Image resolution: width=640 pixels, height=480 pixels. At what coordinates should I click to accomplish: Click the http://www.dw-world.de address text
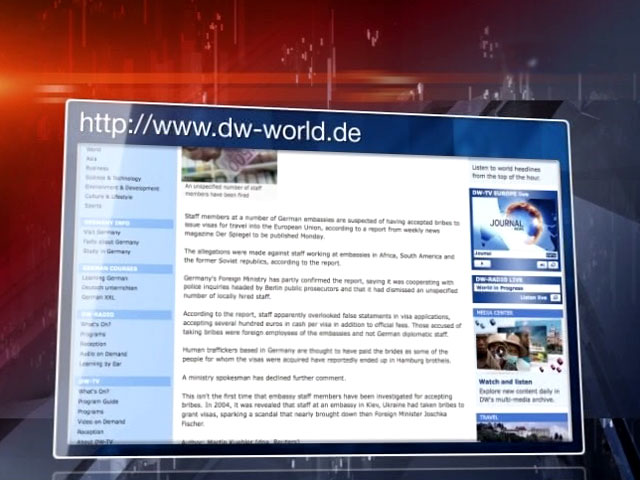pos(220,127)
